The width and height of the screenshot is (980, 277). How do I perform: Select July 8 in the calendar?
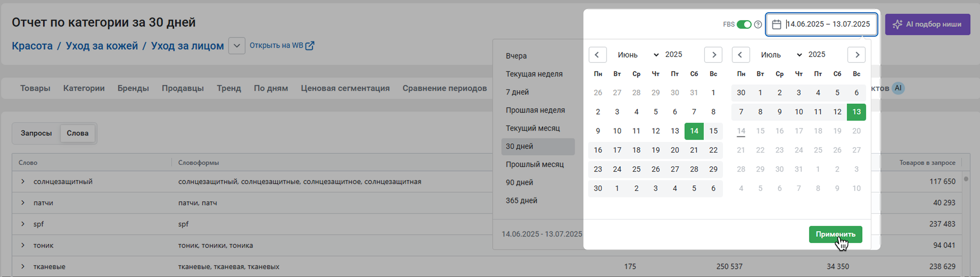pyautogui.click(x=760, y=112)
